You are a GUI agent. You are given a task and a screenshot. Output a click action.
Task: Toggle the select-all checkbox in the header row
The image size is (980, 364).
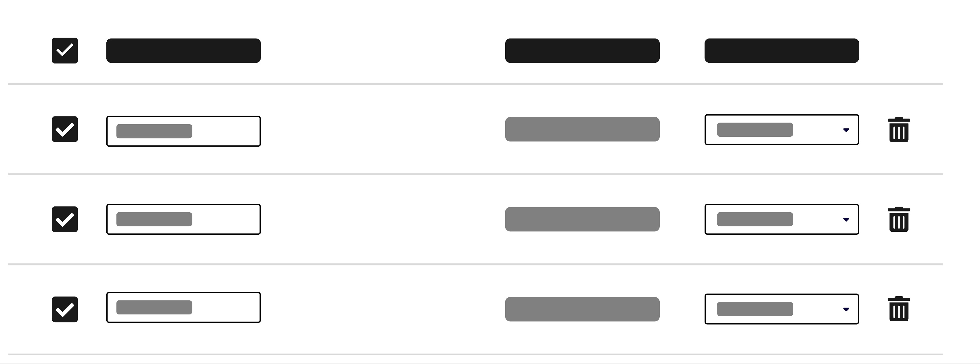65,50
